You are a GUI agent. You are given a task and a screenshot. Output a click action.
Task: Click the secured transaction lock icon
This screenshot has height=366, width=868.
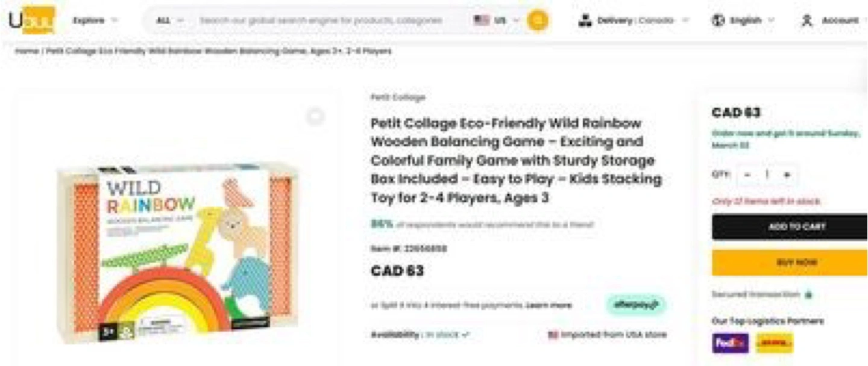808,295
